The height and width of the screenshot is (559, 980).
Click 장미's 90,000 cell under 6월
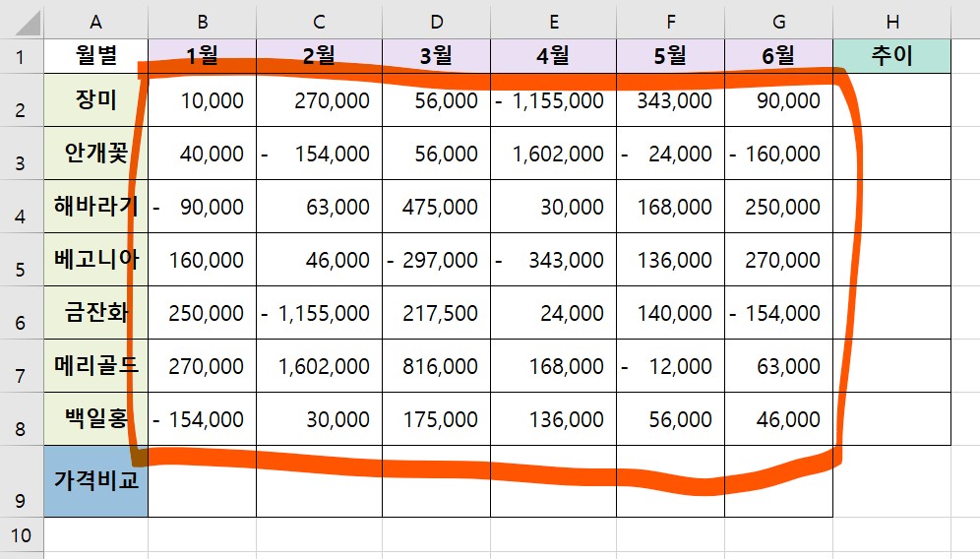pos(778,100)
